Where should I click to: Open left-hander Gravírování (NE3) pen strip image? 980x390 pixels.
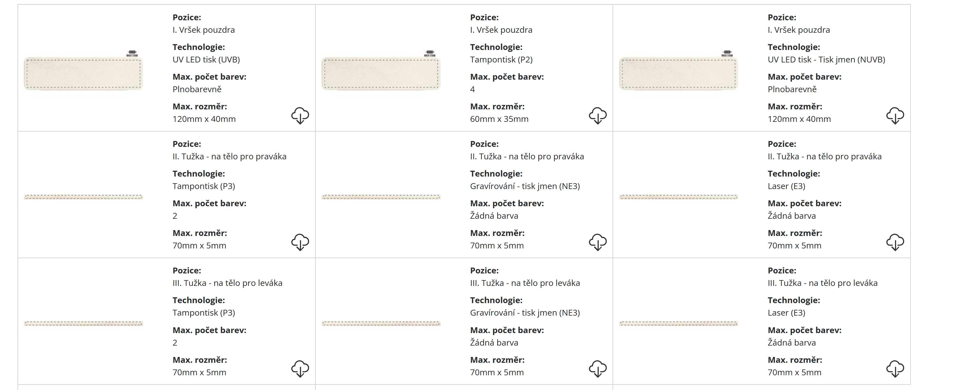[381, 323]
